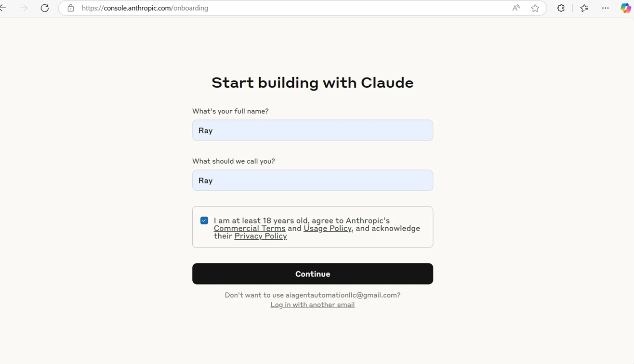Click the agreement text box area
The image size is (634, 364).
[313, 227]
